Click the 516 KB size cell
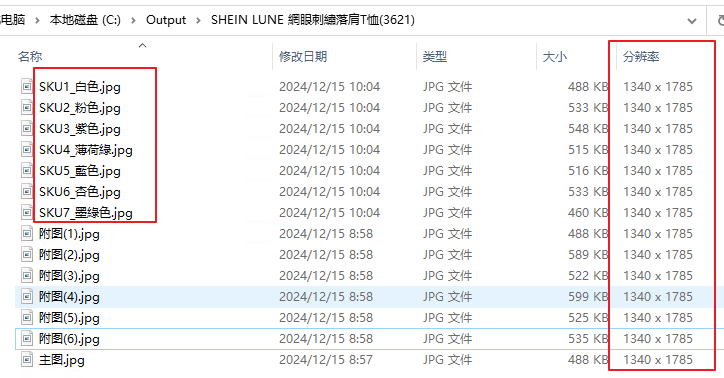 (x=587, y=170)
